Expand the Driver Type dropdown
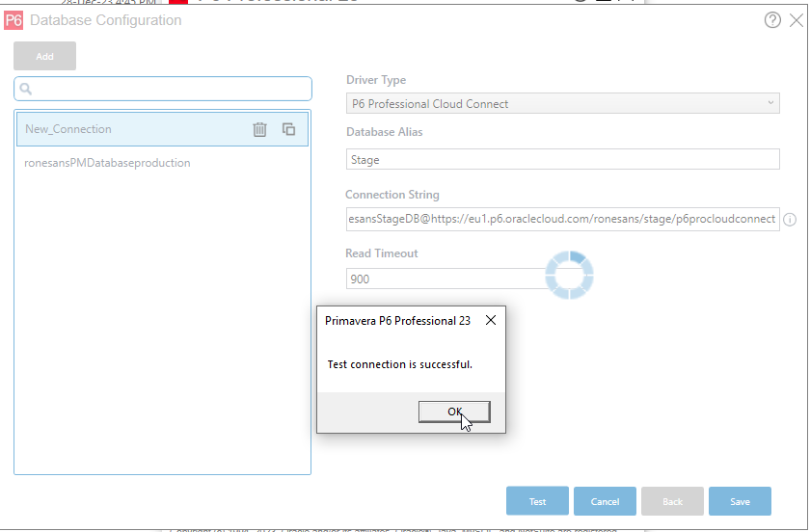This screenshot has height=532, width=810. 770,103
